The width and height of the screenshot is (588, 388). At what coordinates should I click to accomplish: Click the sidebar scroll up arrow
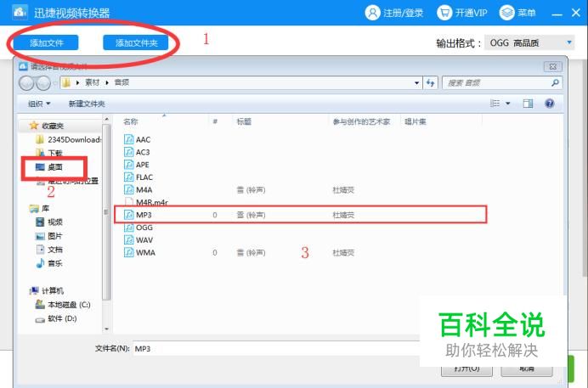coord(106,120)
